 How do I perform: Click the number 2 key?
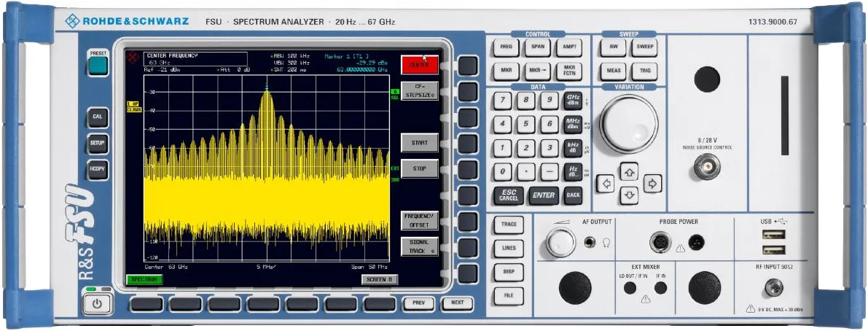[x=526, y=148]
